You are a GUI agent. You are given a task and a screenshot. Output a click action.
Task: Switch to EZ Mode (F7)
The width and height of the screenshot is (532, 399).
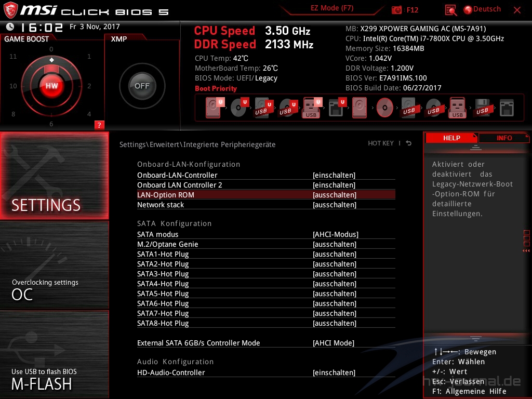point(332,8)
